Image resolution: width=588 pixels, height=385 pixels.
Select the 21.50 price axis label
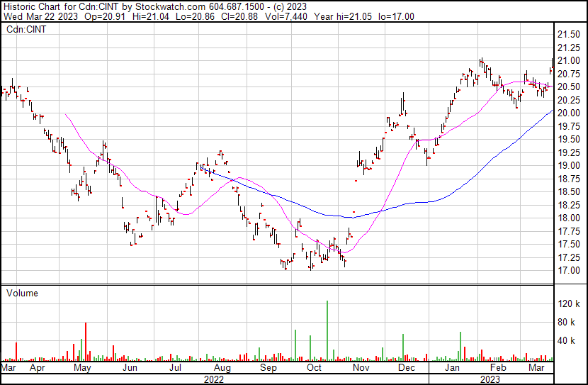pyautogui.click(x=569, y=35)
